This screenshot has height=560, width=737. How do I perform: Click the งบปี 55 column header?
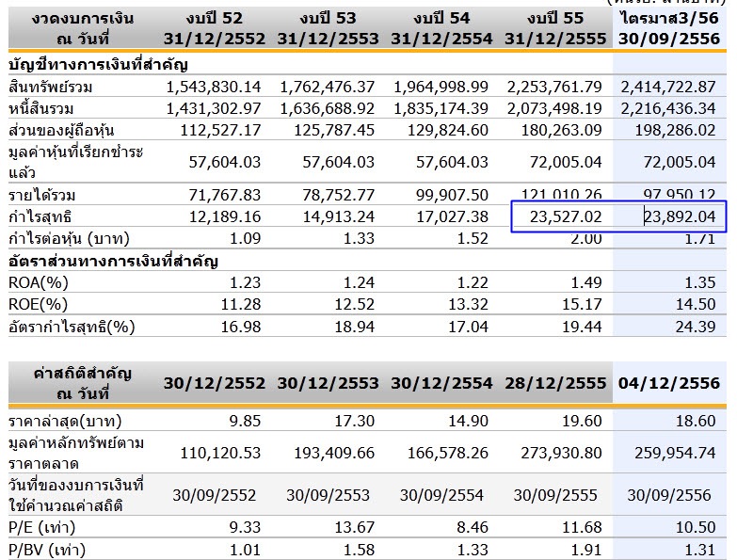click(555, 28)
